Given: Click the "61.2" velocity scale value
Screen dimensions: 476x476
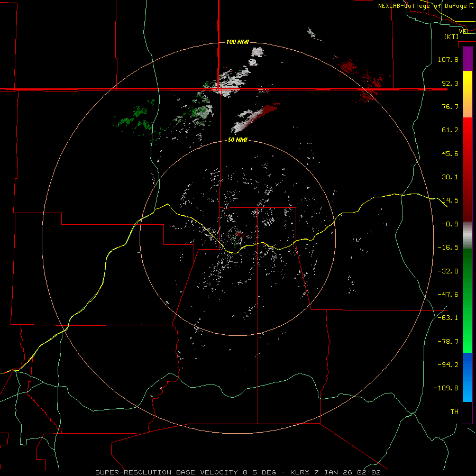Looking at the screenshot, I should (x=450, y=130).
